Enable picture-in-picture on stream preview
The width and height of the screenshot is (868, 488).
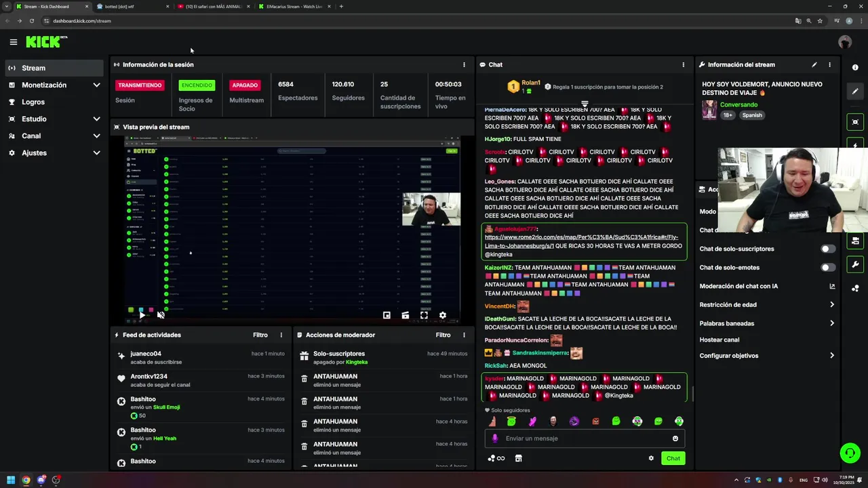click(387, 315)
